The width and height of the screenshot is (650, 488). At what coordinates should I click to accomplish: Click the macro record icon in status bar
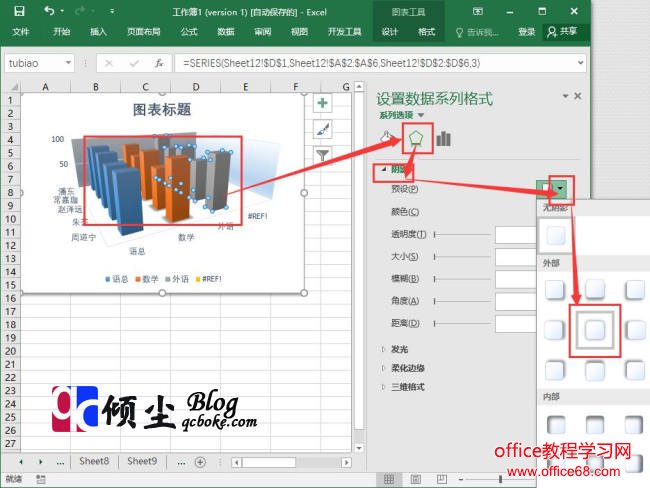point(40,479)
